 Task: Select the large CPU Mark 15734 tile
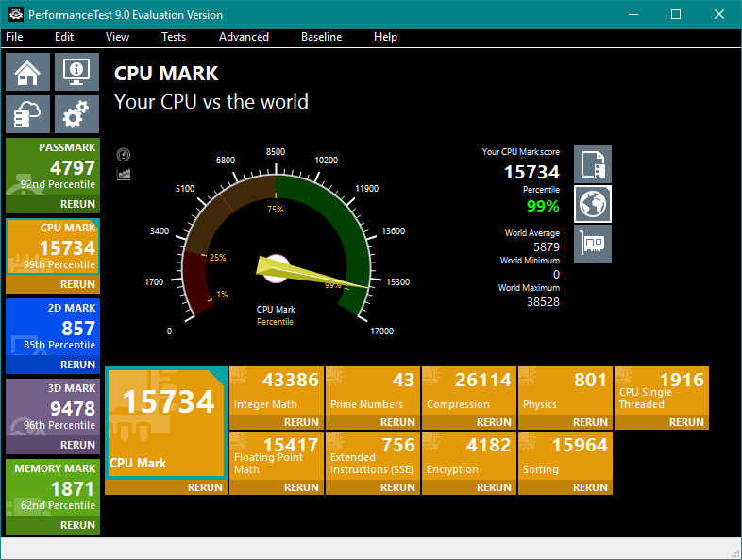click(166, 423)
